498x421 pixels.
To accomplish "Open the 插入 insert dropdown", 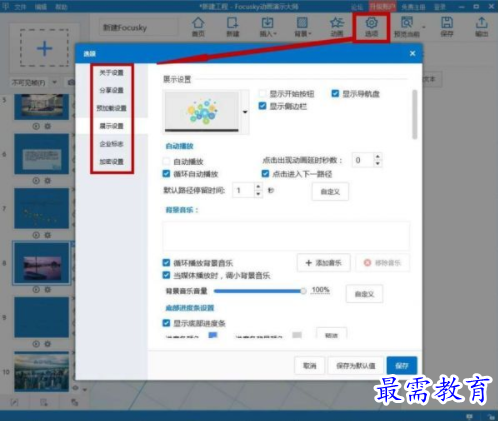I will (275, 34).
